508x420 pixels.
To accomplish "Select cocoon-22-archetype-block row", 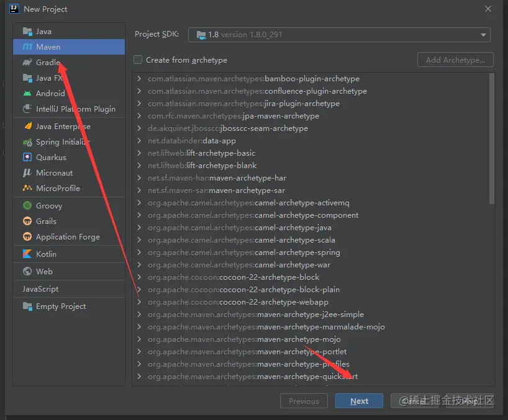I will coord(311,277).
